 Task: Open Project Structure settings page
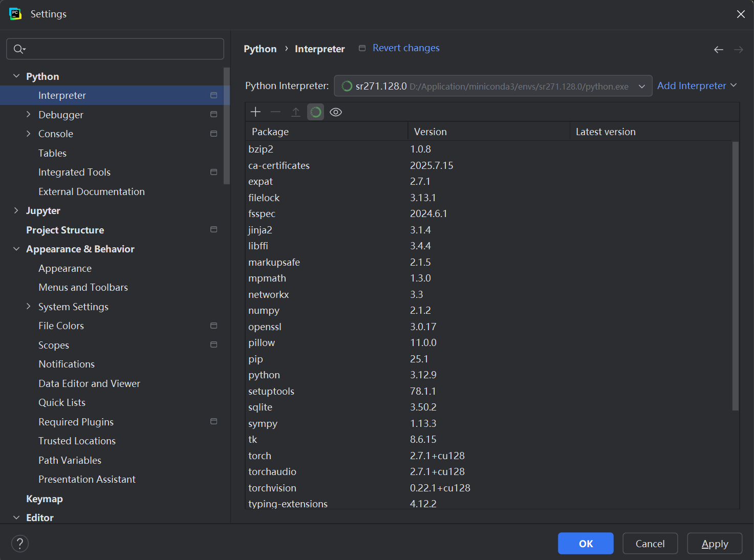click(x=65, y=230)
